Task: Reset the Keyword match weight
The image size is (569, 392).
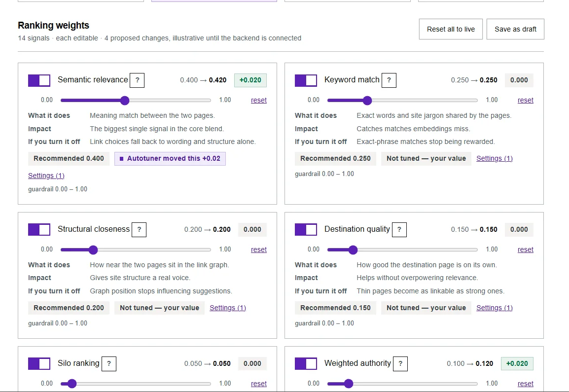Action: (526, 100)
